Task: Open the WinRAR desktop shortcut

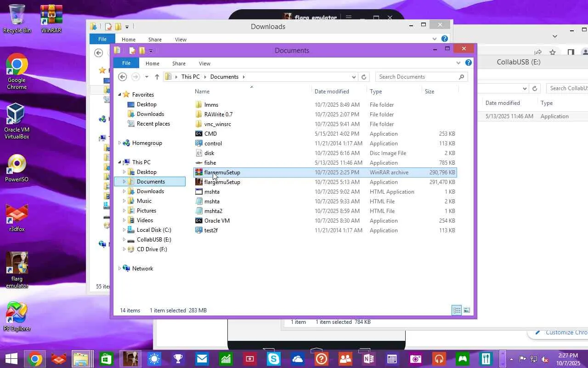Action: (51, 18)
